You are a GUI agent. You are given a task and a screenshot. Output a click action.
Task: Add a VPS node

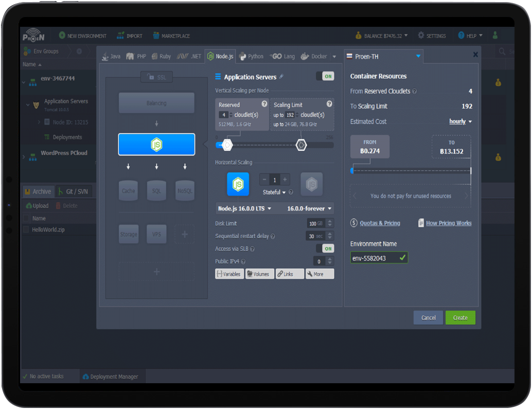[x=156, y=234]
